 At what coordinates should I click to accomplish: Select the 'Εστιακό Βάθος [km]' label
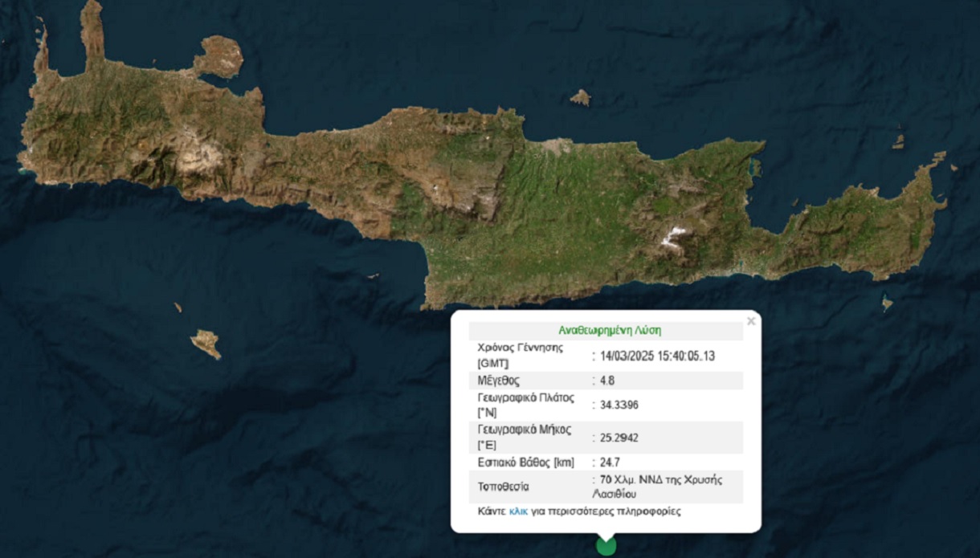526,462
